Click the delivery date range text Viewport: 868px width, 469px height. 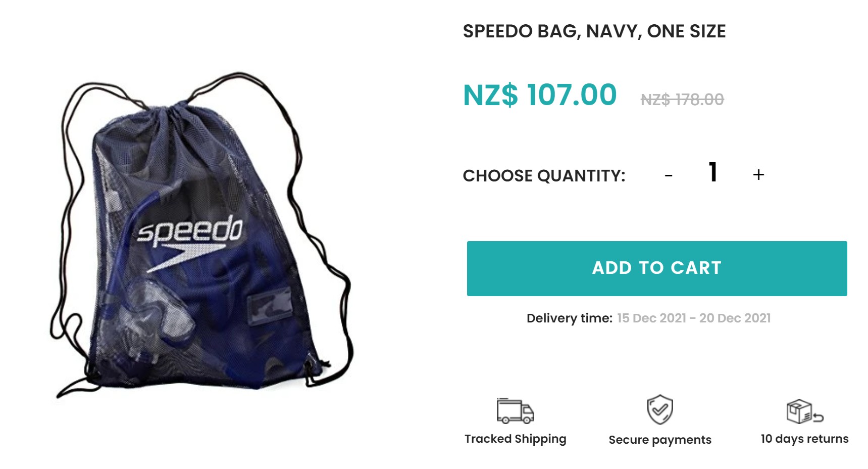694,318
